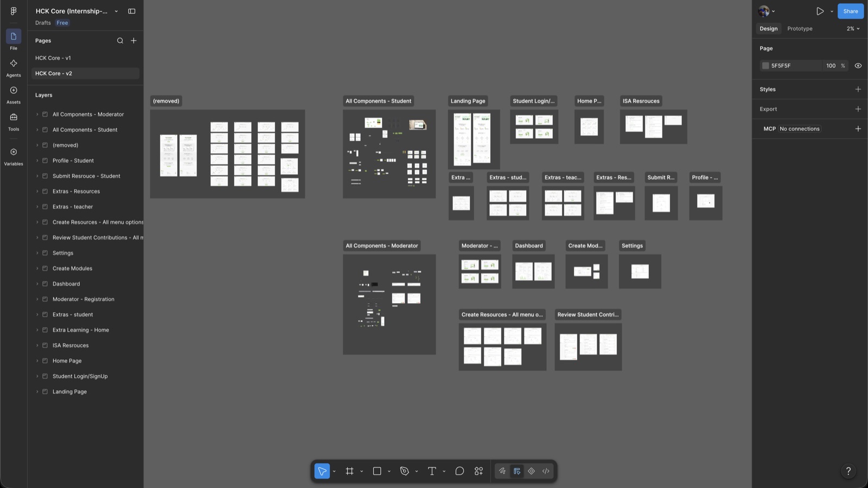Open Move tool options chevron
Screen dimensions: 868x488
[x=334, y=471]
